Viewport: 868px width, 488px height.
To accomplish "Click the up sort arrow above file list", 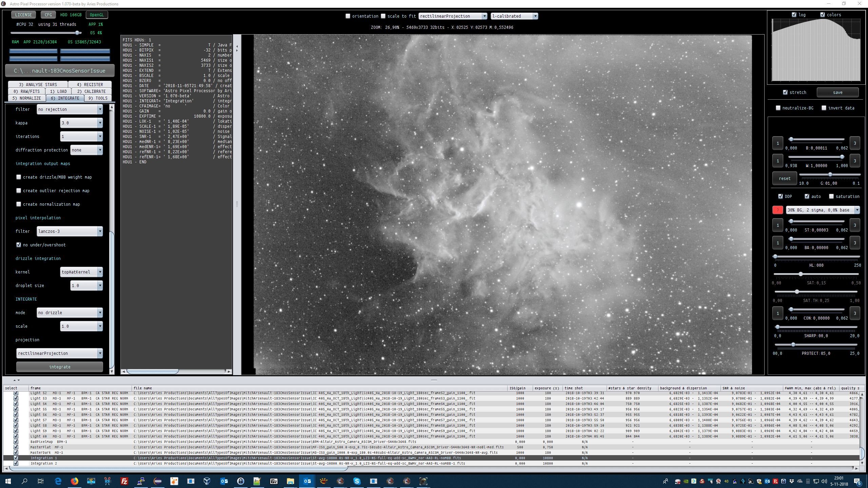I will [x=15, y=380].
